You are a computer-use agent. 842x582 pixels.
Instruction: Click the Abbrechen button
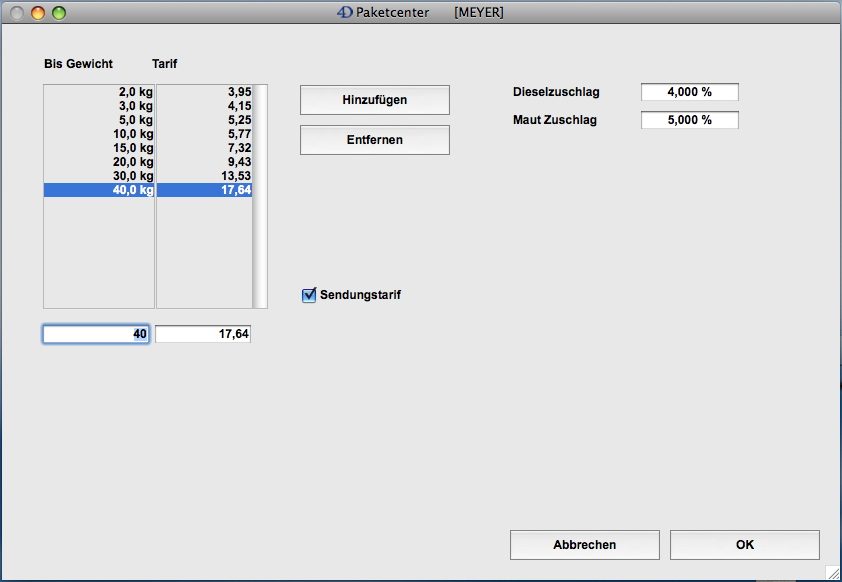584,545
